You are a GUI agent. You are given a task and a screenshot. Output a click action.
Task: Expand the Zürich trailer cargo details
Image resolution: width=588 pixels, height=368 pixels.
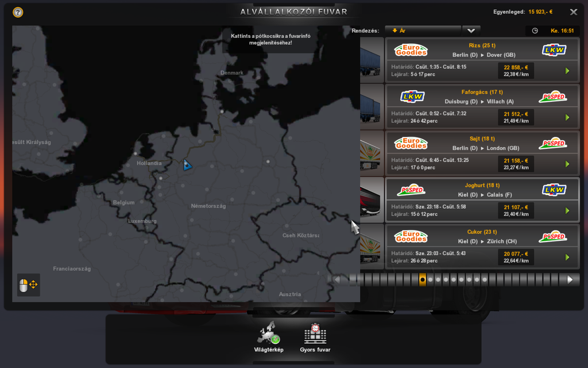pyautogui.click(x=372, y=247)
